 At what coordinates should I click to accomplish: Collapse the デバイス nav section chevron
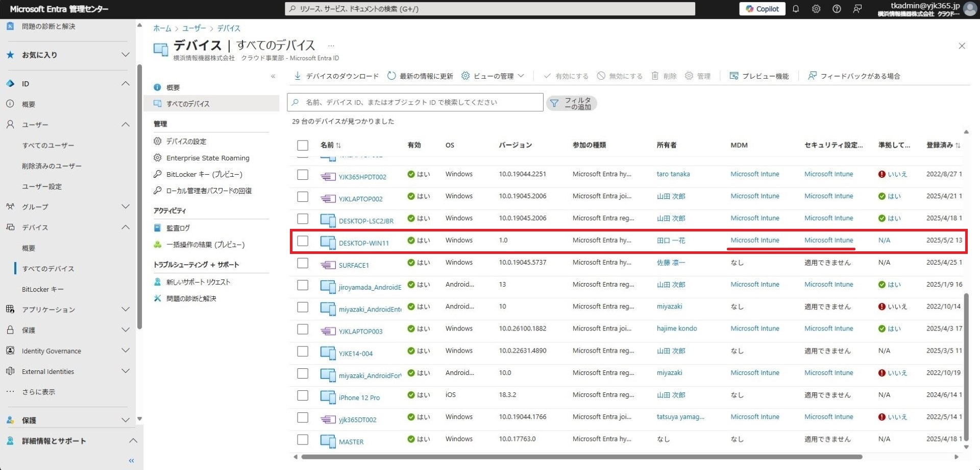[x=126, y=227]
